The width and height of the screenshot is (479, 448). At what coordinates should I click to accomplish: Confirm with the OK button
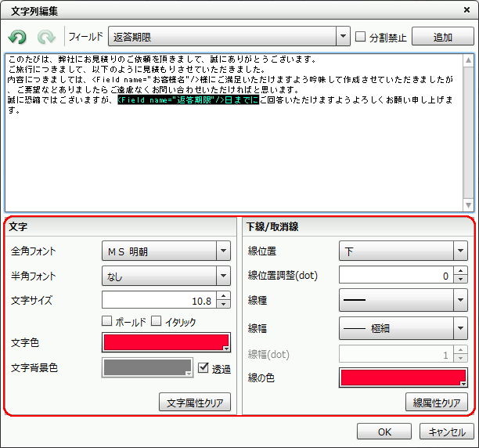pos(384,432)
